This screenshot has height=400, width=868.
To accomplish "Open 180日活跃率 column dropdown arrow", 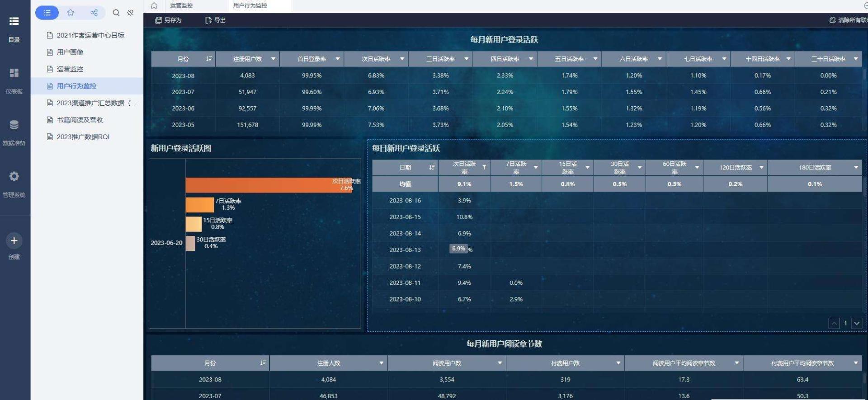I will [x=855, y=168].
